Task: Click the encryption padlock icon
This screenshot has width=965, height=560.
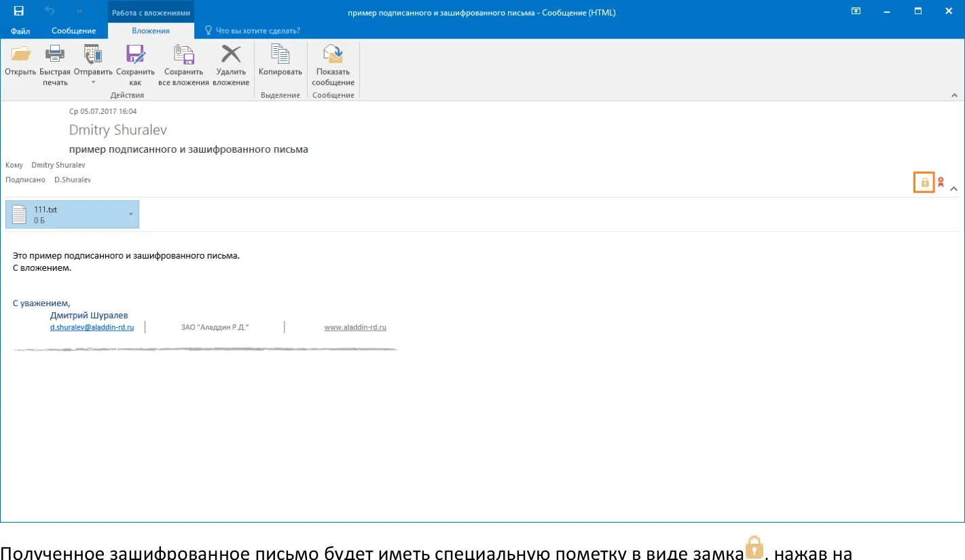Action: (x=924, y=183)
